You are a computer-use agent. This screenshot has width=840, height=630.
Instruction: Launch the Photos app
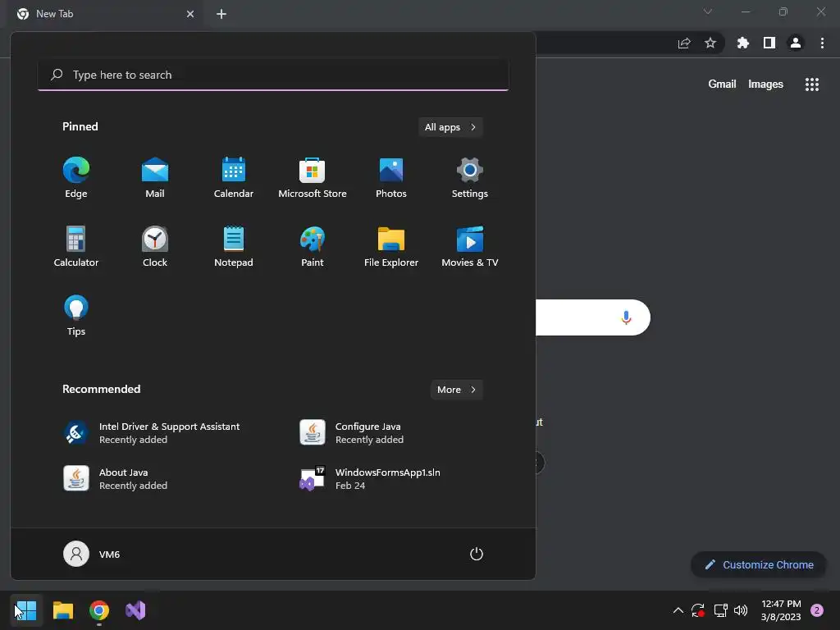[x=391, y=178]
